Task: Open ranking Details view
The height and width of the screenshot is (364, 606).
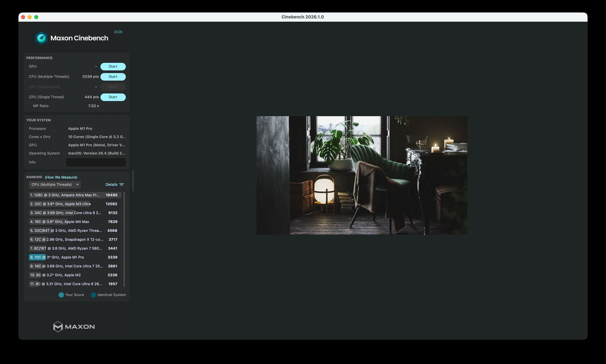Action: pyautogui.click(x=111, y=185)
